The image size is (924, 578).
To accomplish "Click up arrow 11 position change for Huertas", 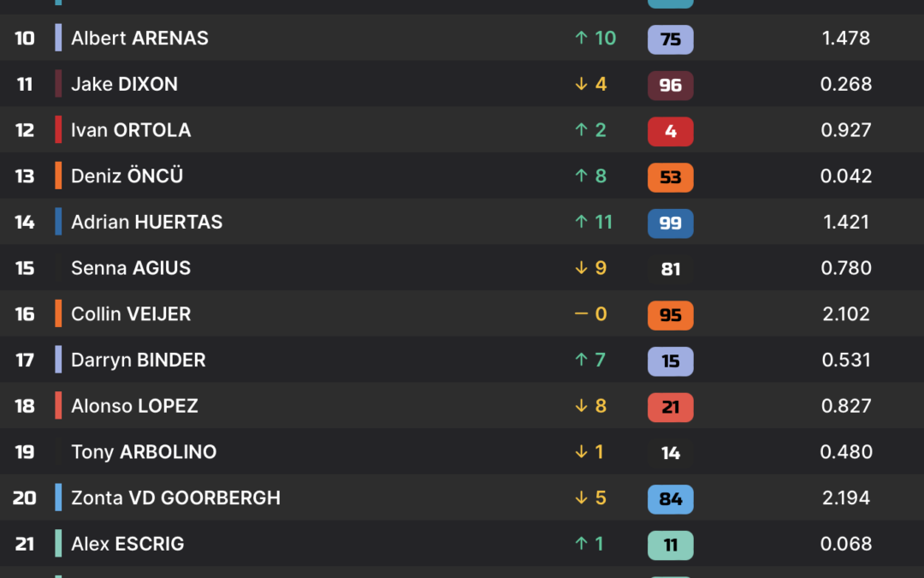I will [594, 222].
